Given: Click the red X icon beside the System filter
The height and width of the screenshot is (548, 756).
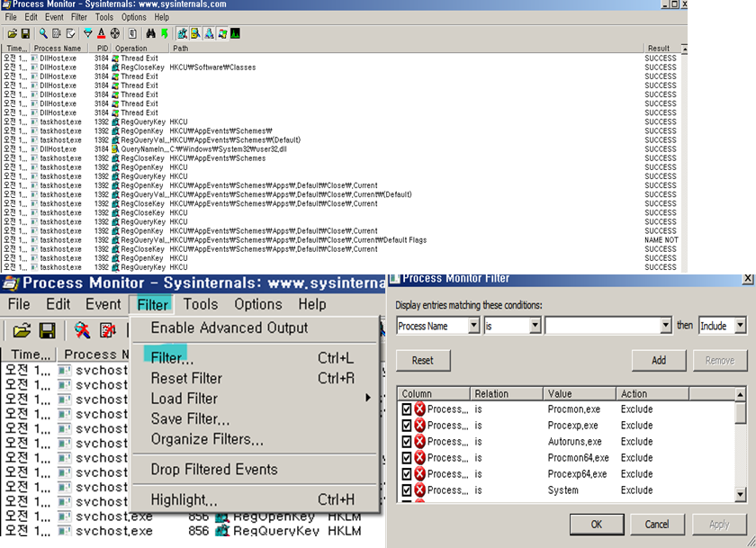Looking at the screenshot, I should [420, 490].
